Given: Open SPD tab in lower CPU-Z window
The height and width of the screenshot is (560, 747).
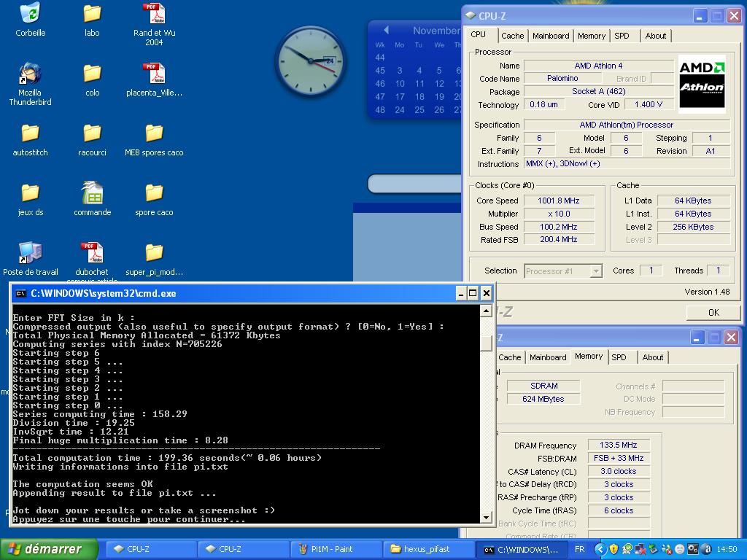Looking at the screenshot, I should 619,357.
